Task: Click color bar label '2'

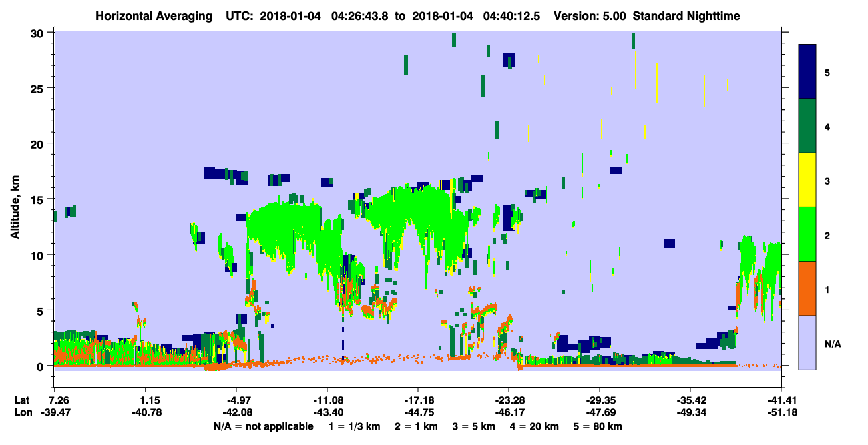Action: [x=827, y=235]
